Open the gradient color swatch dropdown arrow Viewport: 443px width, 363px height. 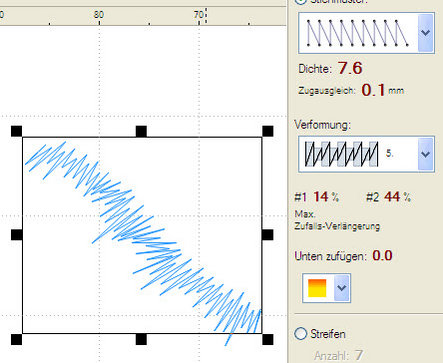pyautogui.click(x=342, y=288)
